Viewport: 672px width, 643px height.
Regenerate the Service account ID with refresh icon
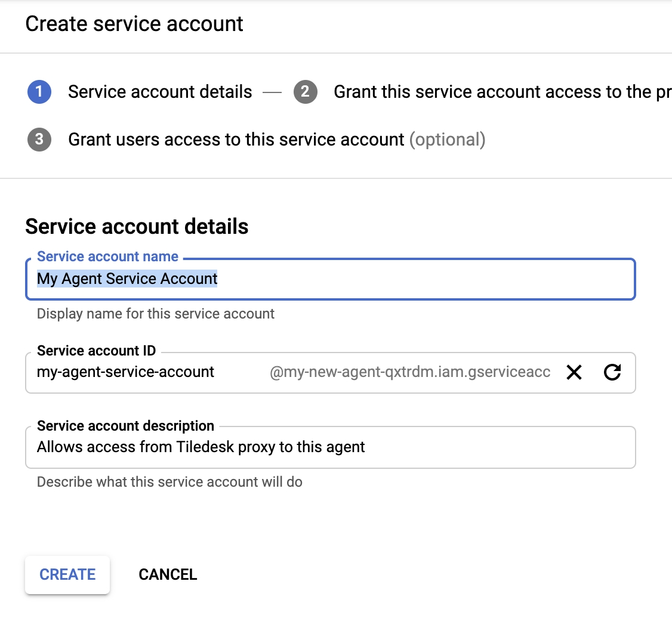pyautogui.click(x=612, y=373)
